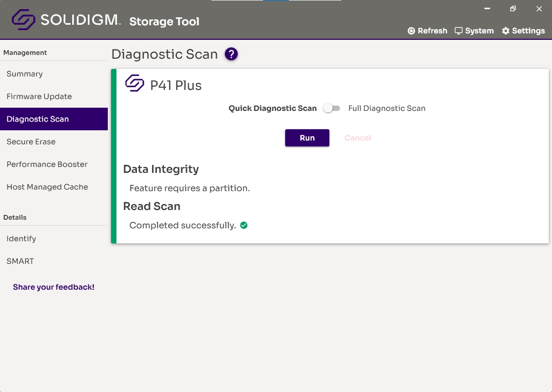Screen dimensions: 552x392
Task: Open the Secure Erase section
Action: [x=54, y=142]
